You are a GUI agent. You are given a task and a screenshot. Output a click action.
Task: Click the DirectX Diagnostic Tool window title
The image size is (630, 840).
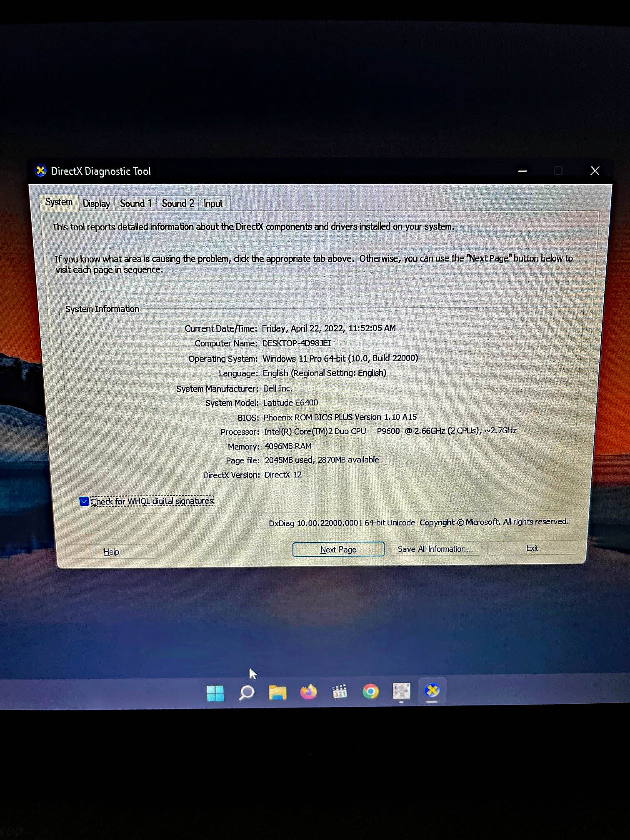pos(101,171)
